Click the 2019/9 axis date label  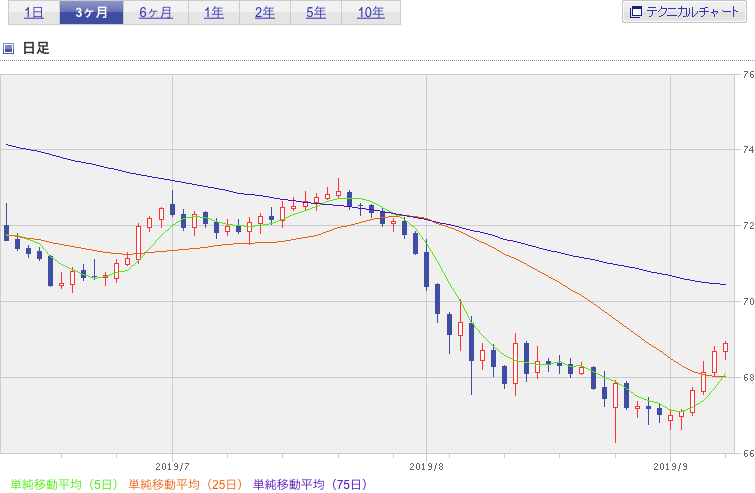(671, 467)
